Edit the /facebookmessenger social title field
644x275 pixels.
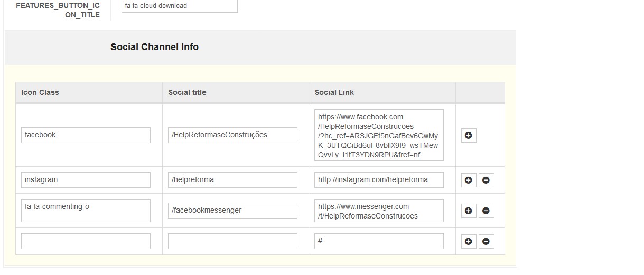[x=232, y=210]
